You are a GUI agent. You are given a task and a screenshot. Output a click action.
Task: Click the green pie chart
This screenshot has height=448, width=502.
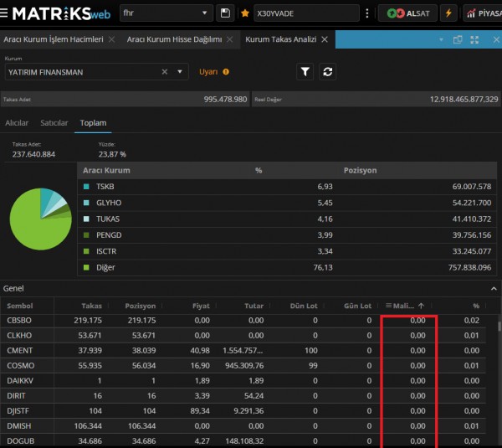(41, 219)
